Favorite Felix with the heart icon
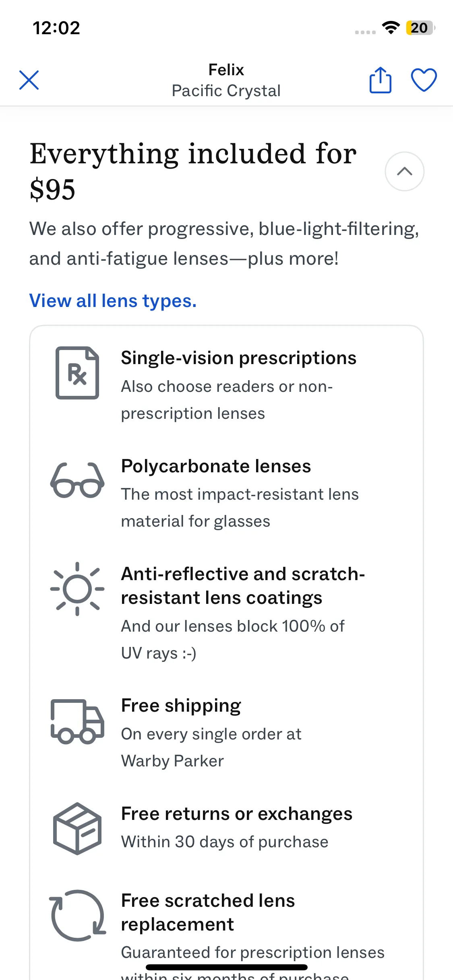The image size is (453, 980). 424,80
